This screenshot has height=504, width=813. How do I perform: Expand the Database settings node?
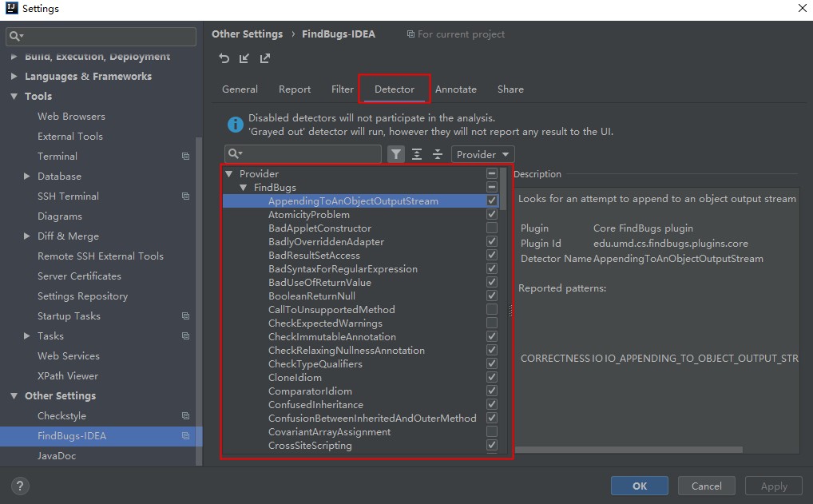(x=27, y=177)
